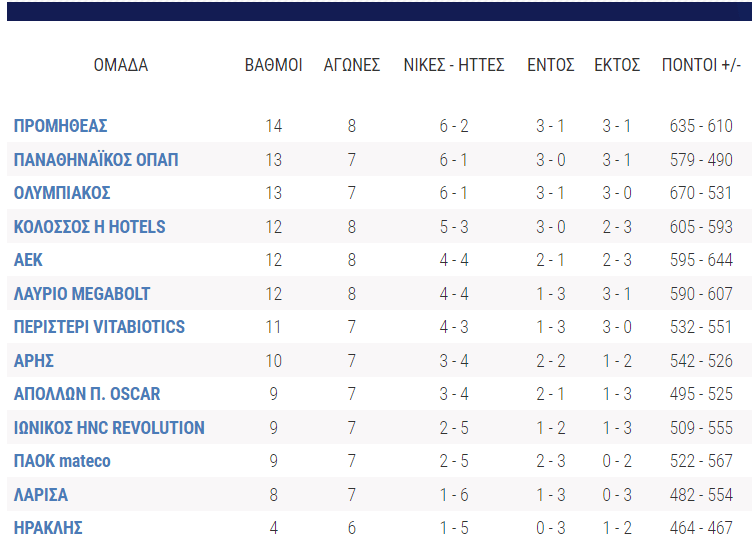
Task: Open the ΠΕΡΙΣΤΕΡΙ VITABIOTICS team link
Action: pyautogui.click(x=99, y=327)
